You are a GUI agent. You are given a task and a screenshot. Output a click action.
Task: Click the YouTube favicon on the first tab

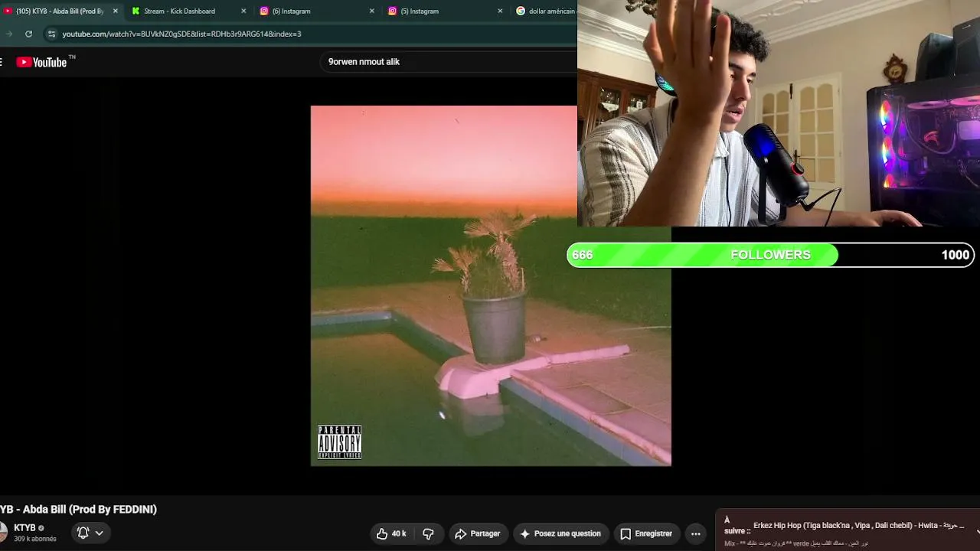click(x=8, y=11)
